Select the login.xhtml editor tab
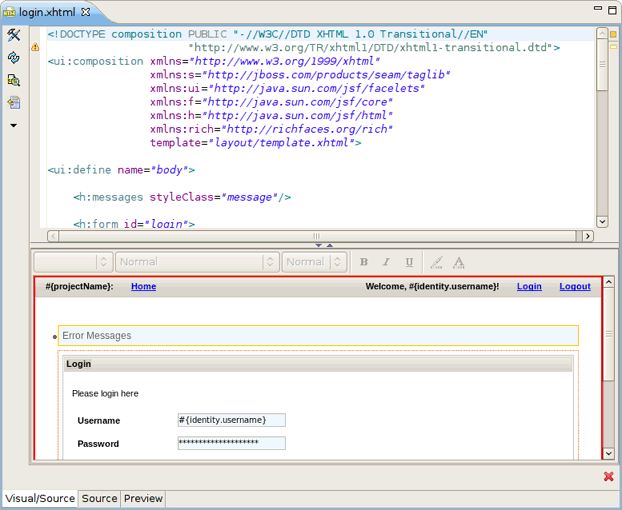This screenshot has width=622, height=510. (x=47, y=12)
